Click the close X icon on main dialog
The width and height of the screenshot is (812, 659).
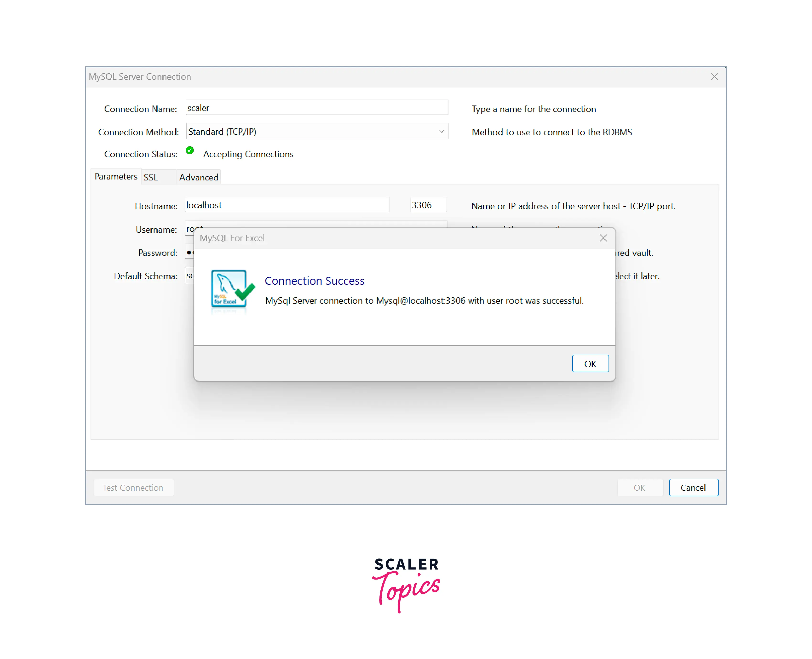tap(715, 76)
